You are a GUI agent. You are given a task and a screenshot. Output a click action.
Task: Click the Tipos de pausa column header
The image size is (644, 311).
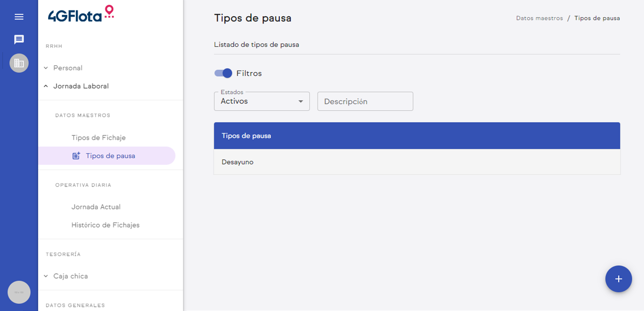tap(246, 136)
